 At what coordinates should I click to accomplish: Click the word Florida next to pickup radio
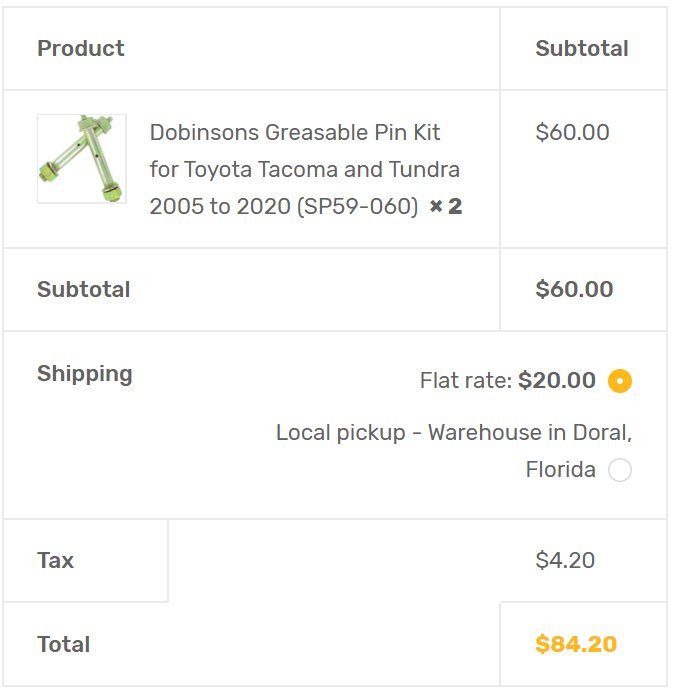[560, 469]
